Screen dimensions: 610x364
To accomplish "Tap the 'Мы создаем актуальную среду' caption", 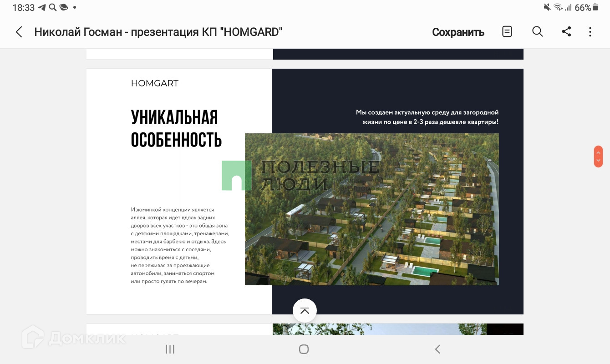I will [427, 117].
